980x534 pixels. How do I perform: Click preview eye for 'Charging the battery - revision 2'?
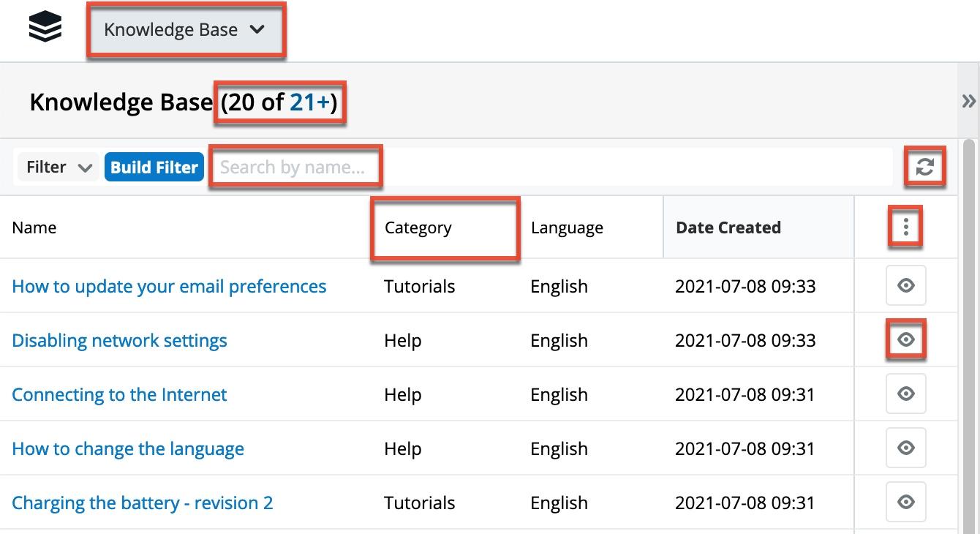click(905, 503)
